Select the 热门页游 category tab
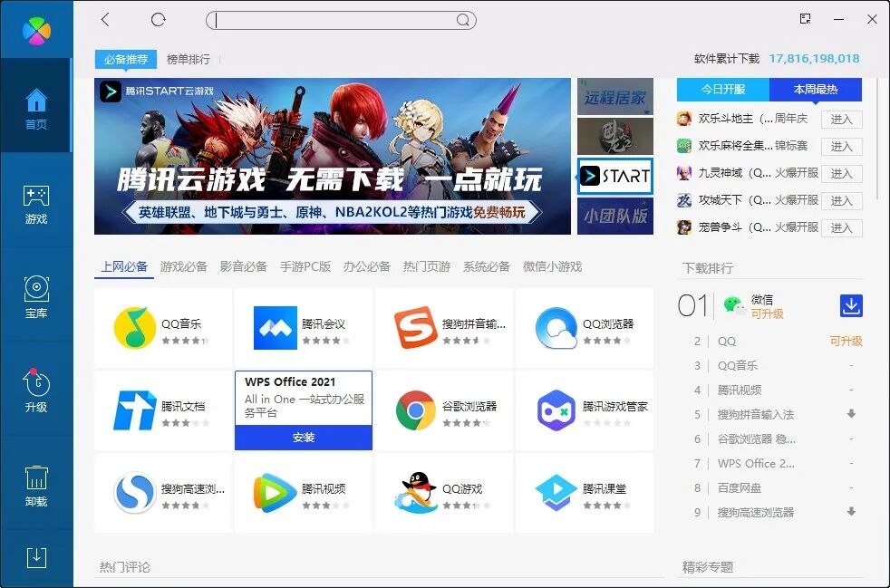 click(427, 266)
